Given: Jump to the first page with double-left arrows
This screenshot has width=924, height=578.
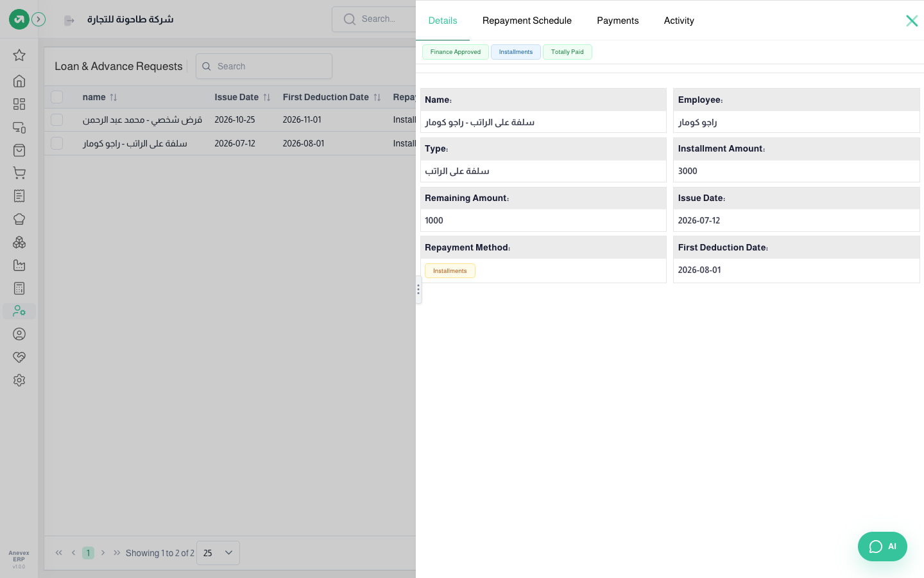Looking at the screenshot, I should click(59, 553).
